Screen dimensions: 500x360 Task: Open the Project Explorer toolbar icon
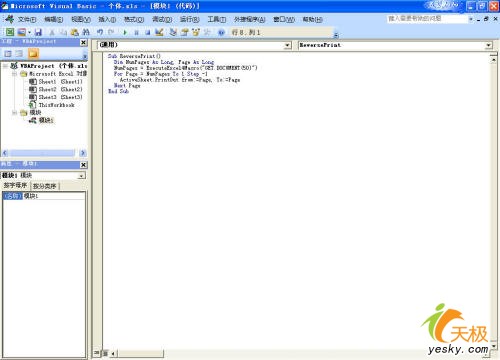[x=173, y=32]
